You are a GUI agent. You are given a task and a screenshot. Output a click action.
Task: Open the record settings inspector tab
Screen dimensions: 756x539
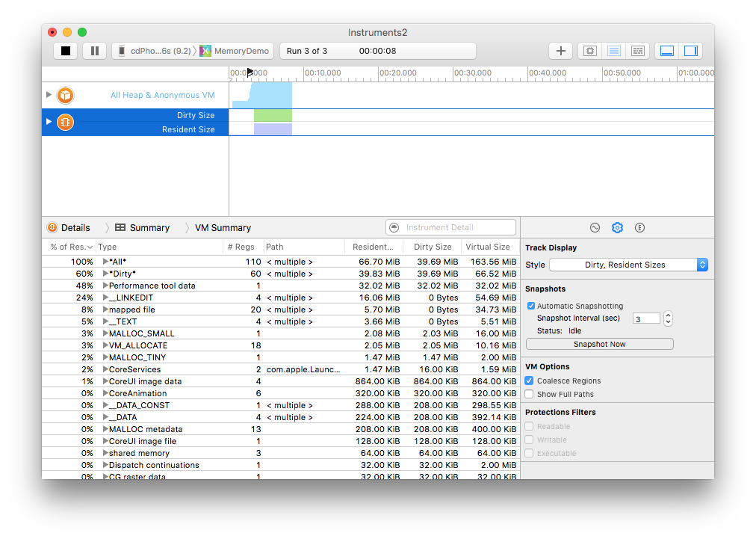(x=595, y=228)
